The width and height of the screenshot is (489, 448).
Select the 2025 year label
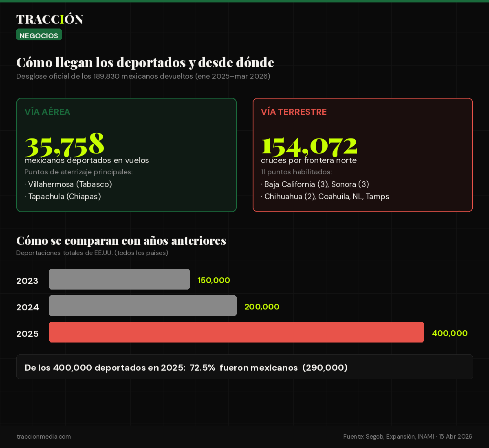(27, 333)
